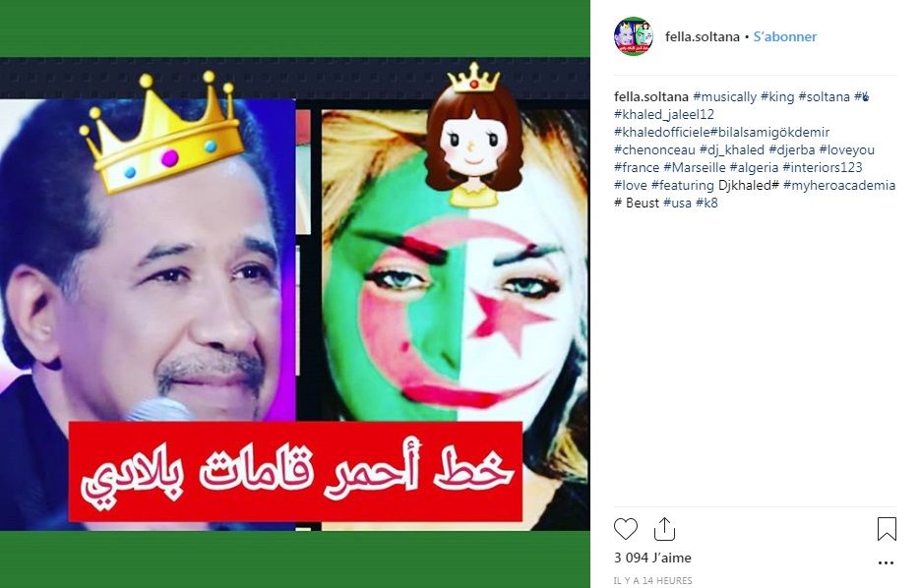Open the post image with the red Arabic banner

[295, 294]
